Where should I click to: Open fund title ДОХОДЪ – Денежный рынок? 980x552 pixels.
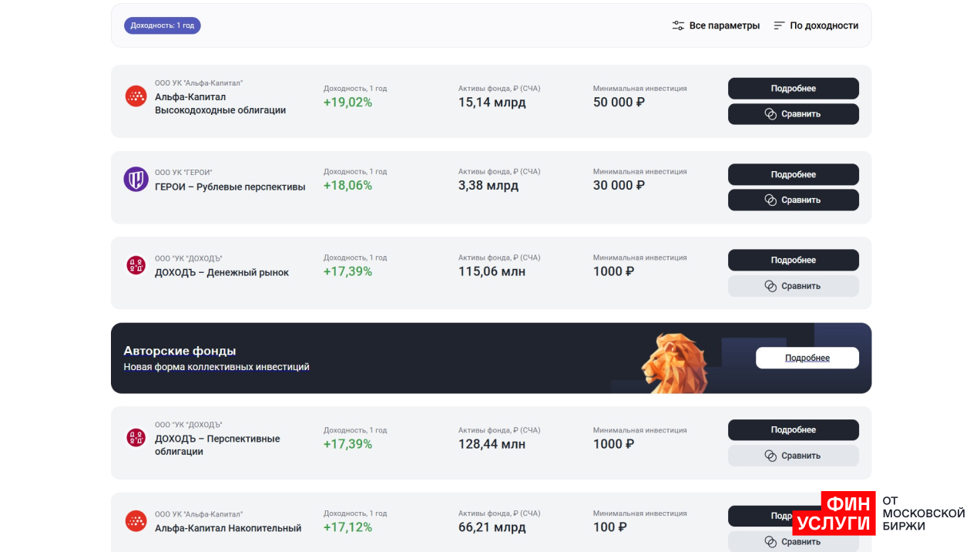tap(222, 272)
